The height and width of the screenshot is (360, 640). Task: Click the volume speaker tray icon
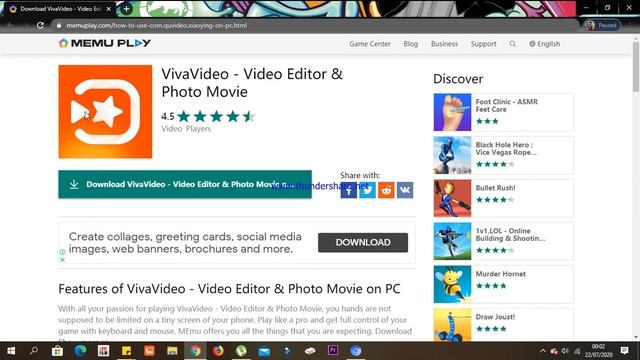[x=565, y=351]
